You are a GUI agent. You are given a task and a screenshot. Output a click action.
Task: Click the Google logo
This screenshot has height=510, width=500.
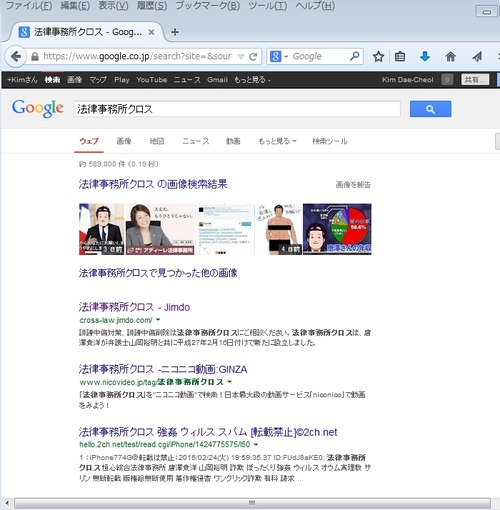pos(37,108)
